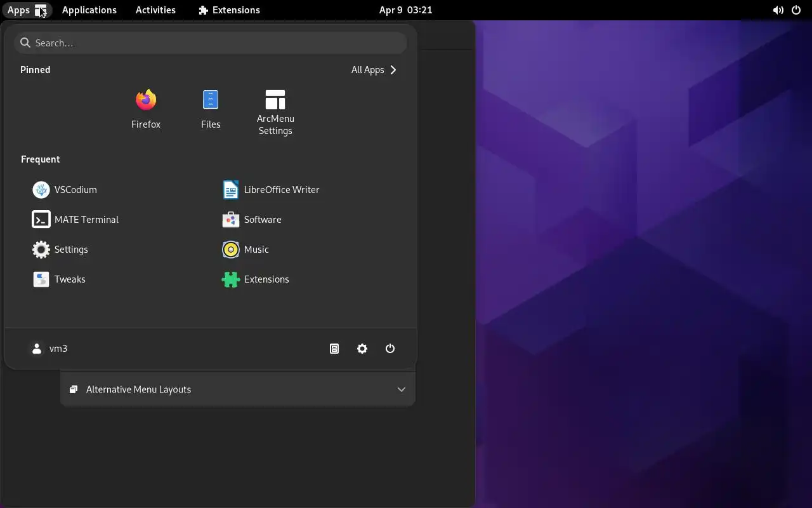The image size is (812, 508).
Task: Click the Alternative Menu Layouts chevron
Action: point(402,389)
